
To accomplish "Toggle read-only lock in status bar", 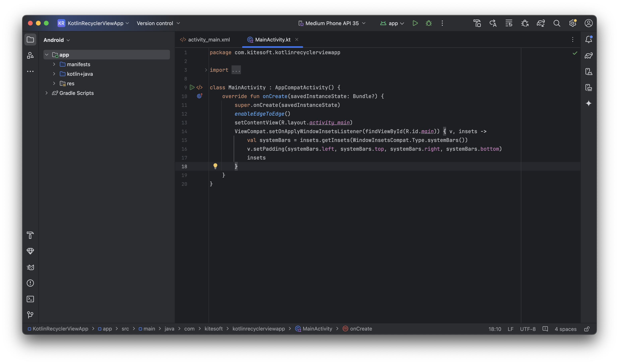I will (x=587, y=329).
